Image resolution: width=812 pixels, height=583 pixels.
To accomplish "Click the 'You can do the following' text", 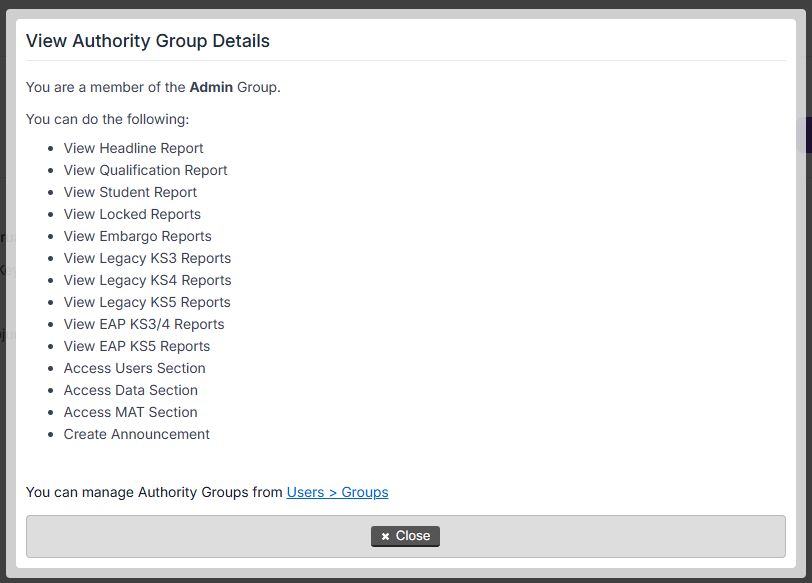I will tap(107, 119).
